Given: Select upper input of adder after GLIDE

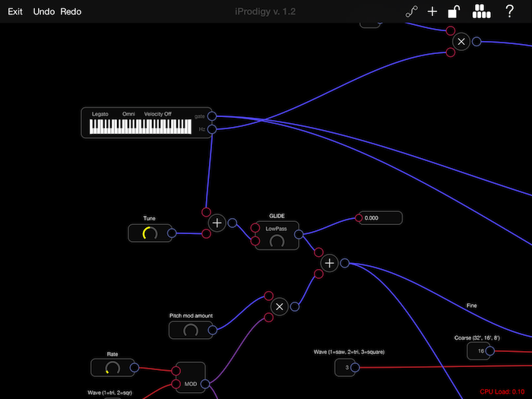Looking at the screenshot, I should tap(318, 252).
